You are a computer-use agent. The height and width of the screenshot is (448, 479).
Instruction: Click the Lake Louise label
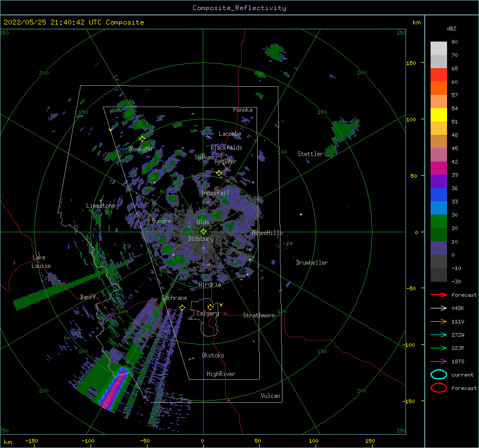(x=41, y=262)
